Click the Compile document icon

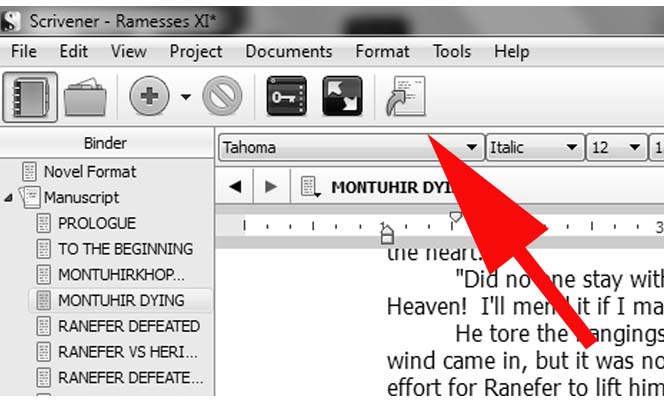click(404, 97)
